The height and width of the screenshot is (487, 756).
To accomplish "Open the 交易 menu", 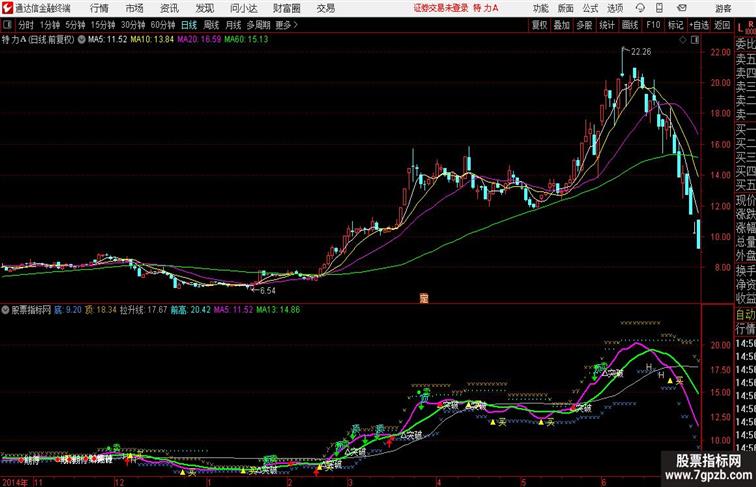I will coord(325,8).
